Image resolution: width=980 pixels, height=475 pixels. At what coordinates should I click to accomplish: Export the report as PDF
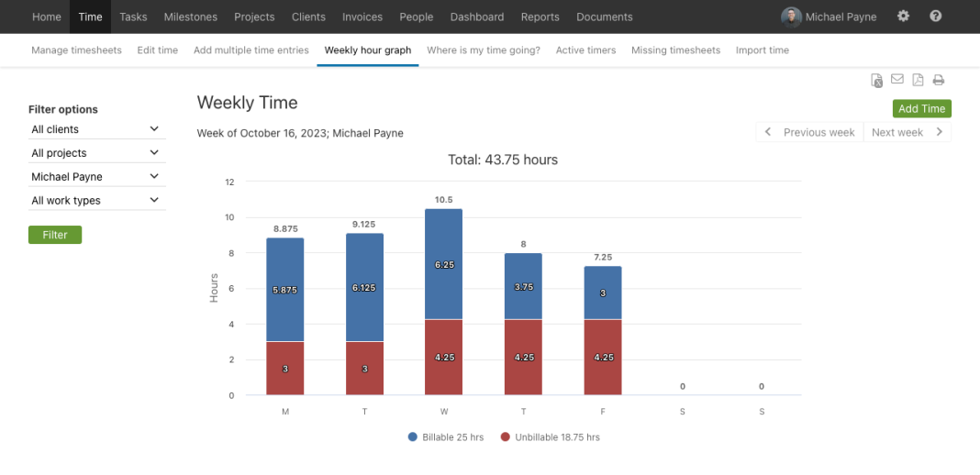pyautogui.click(x=918, y=81)
